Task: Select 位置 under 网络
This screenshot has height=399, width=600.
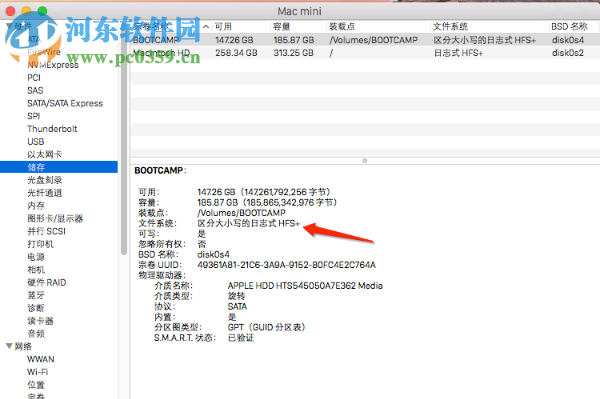Action: [36, 385]
